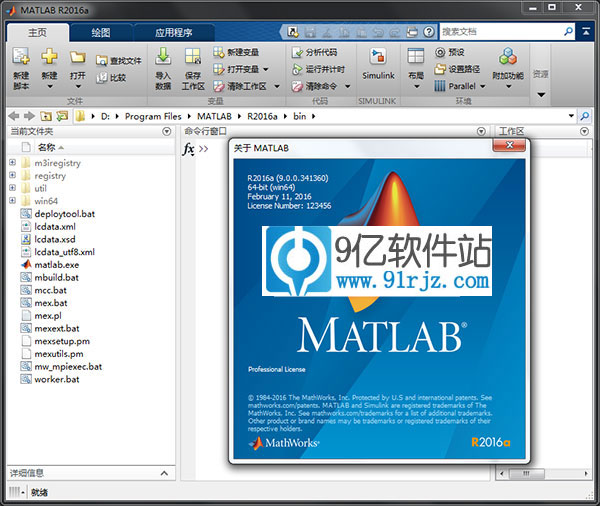Click Program Files in path bar
The width and height of the screenshot is (600, 506).
click(x=153, y=116)
